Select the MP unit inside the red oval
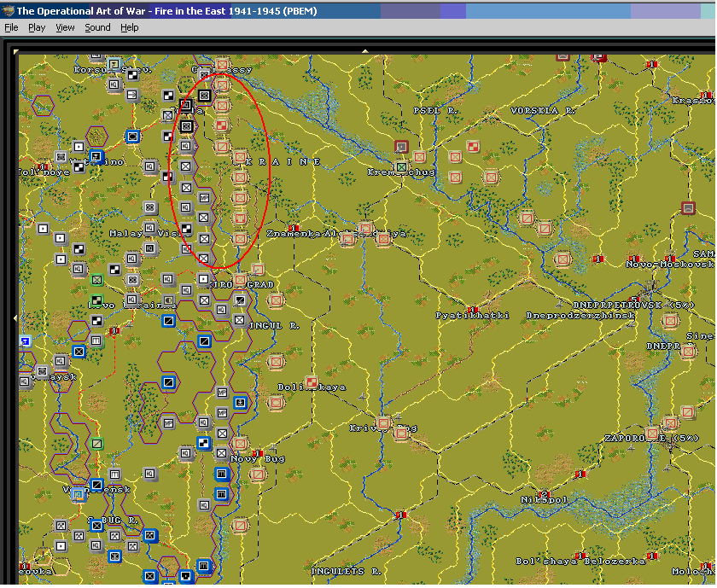717x588 pixels. [x=204, y=198]
